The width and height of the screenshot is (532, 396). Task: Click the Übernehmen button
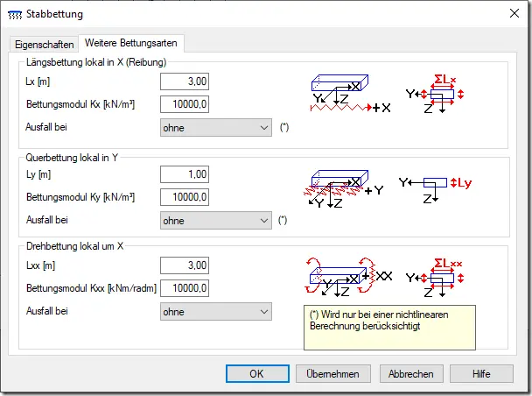tap(332, 373)
